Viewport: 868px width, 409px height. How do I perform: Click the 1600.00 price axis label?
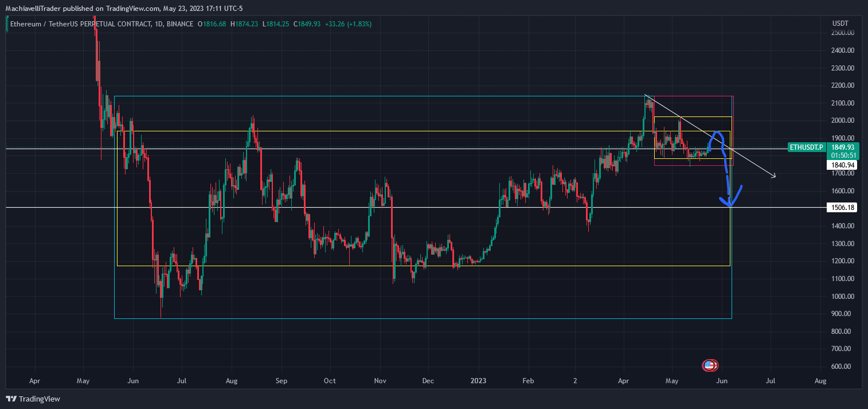point(843,191)
